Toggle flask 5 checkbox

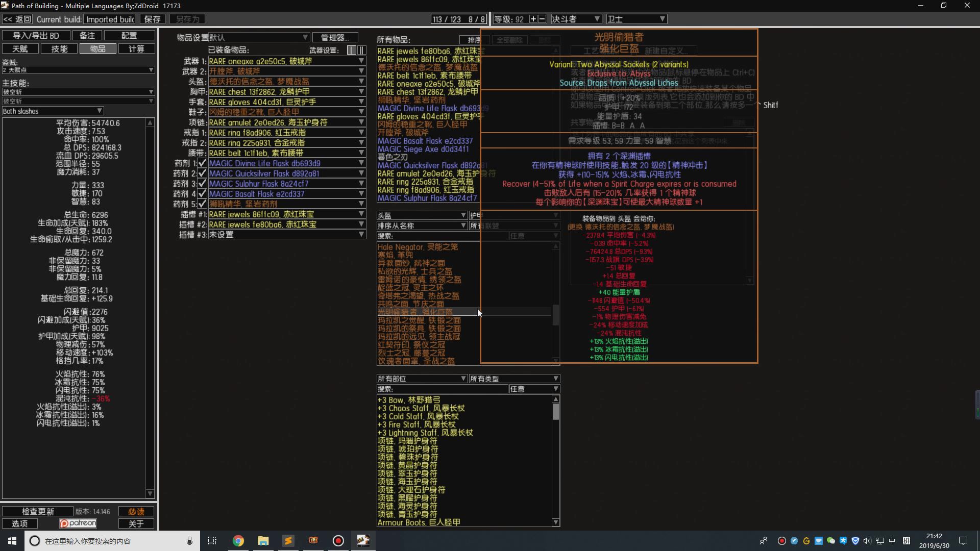pos(202,204)
